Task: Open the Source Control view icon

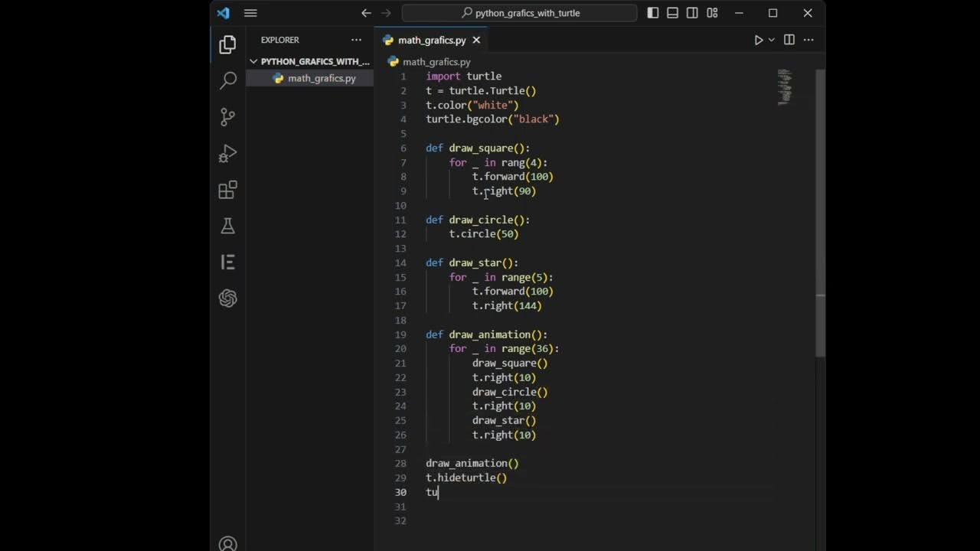Action: click(227, 116)
